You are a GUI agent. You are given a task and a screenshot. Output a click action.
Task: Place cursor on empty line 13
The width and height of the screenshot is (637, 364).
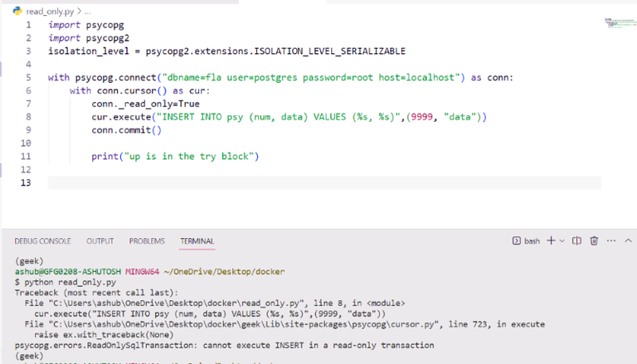point(324,182)
